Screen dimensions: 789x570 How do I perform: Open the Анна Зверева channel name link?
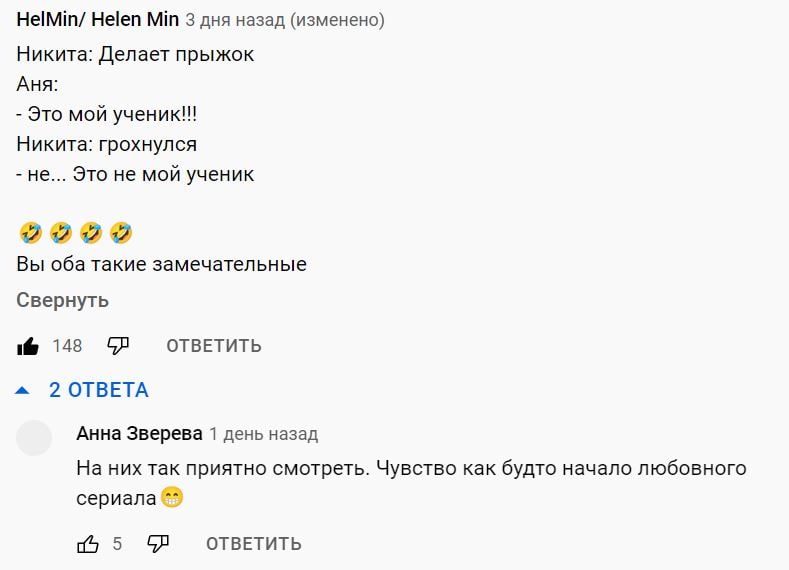[139, 434]
